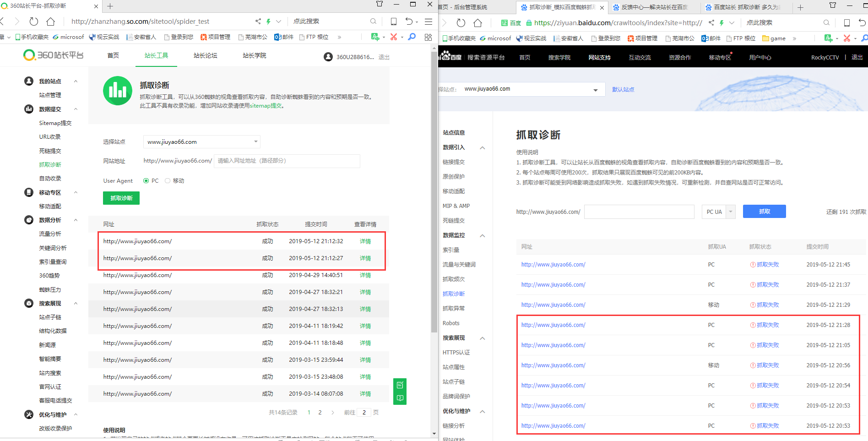Open the 站长工具 tab on 360 platform
Image resolution: width=868 pixels, height=441 pixels.
click(157, 55)
